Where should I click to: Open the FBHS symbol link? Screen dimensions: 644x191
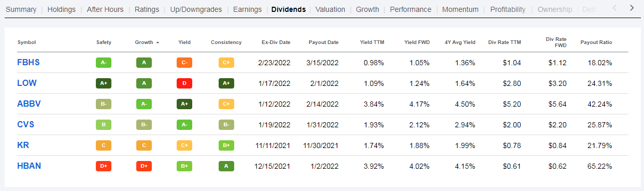[x=28, y=63]
